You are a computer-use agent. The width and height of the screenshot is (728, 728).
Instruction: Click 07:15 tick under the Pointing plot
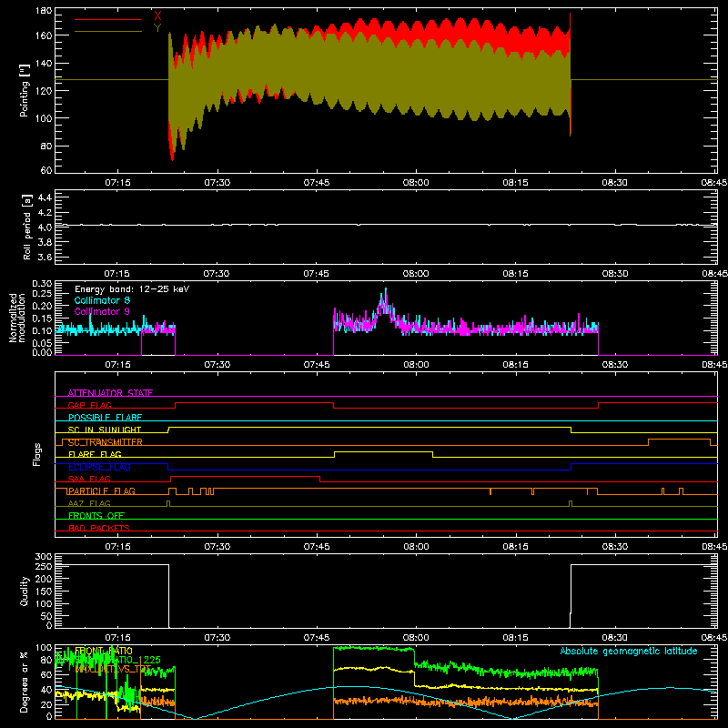[117, 183]
